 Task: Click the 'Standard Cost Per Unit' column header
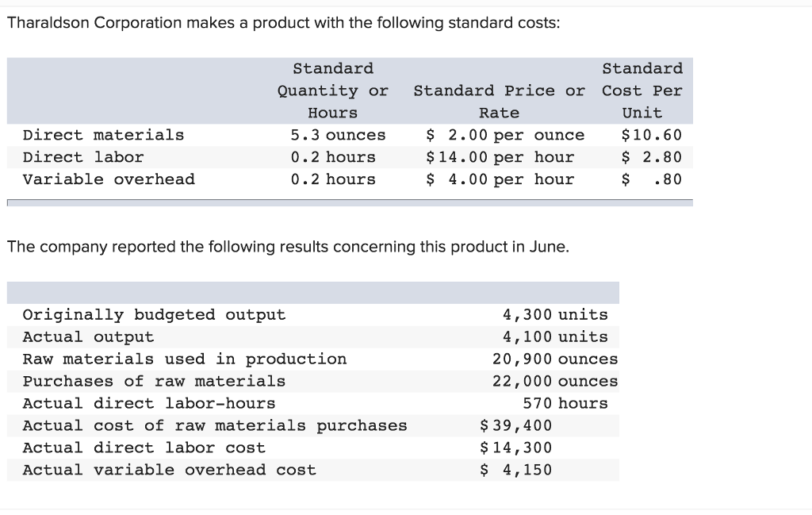click(642, 90)
